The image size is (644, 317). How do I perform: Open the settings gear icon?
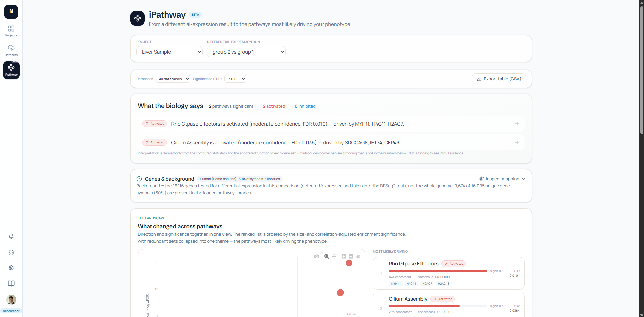(11, 268)
